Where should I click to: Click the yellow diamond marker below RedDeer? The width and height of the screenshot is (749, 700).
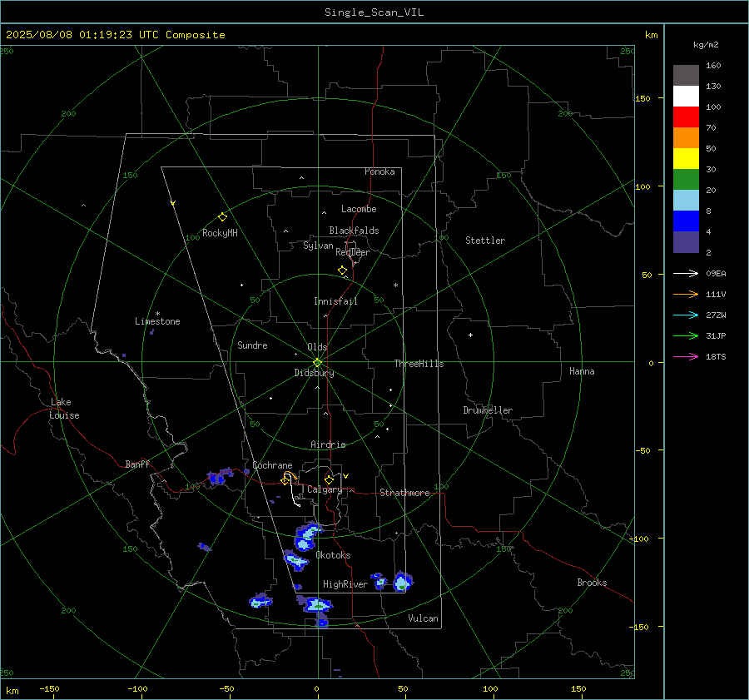(x=342, y=271)
